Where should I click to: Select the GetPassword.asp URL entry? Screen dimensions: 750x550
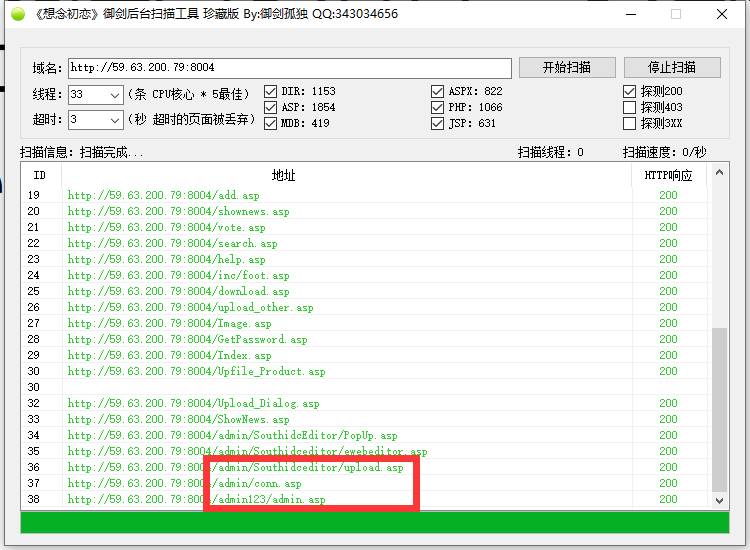tap(188, 340)
